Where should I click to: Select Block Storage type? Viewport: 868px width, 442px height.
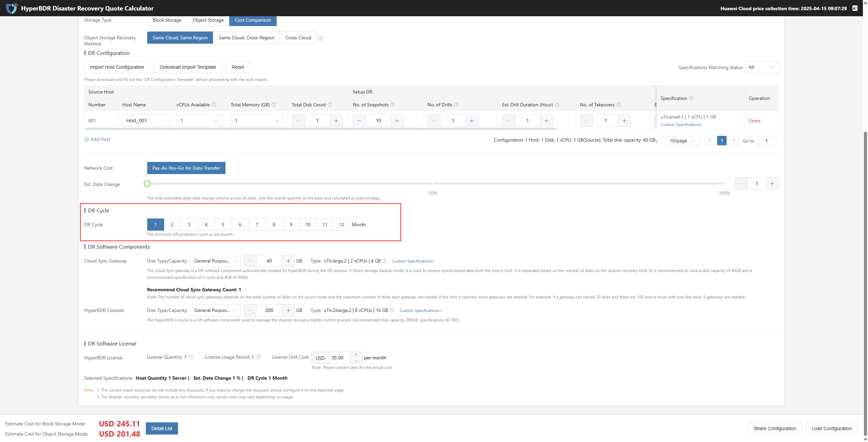tap(167, 20)
